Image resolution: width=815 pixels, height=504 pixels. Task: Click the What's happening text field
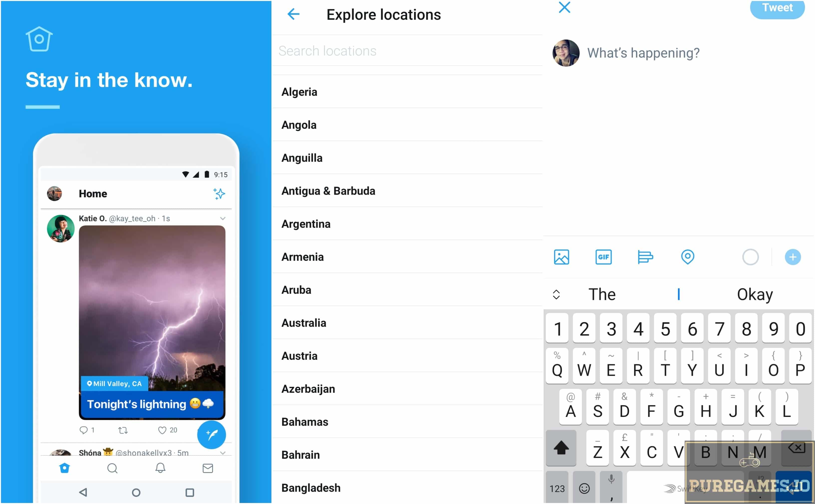(643, 52)
